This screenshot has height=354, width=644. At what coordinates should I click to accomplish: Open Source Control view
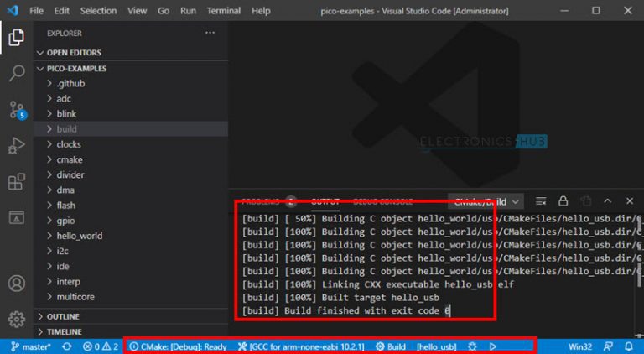(x=16, y=110)
